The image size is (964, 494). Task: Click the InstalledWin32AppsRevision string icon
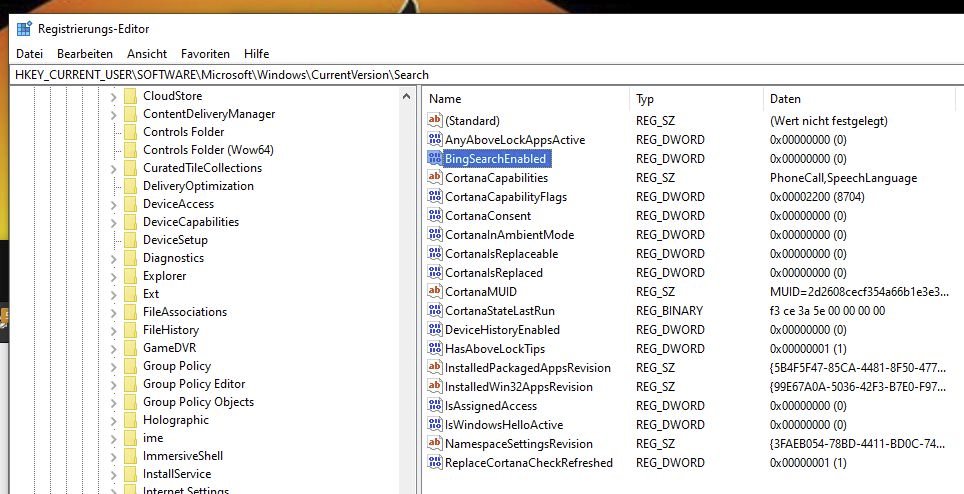(x=435, y=387)
